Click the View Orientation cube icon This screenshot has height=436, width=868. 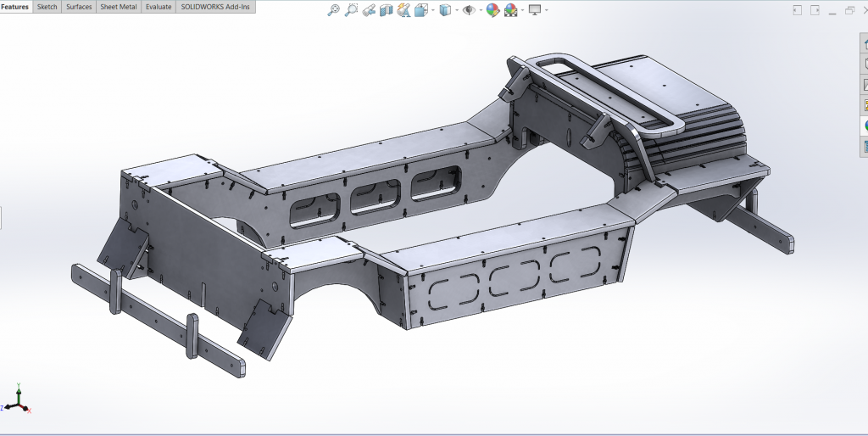[x=421, y=10]
